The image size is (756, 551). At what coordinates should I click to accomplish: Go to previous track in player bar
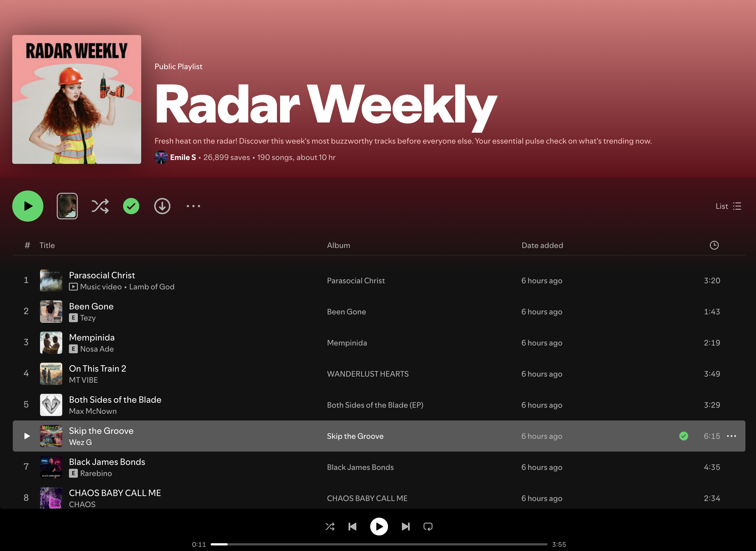point(352,527)
